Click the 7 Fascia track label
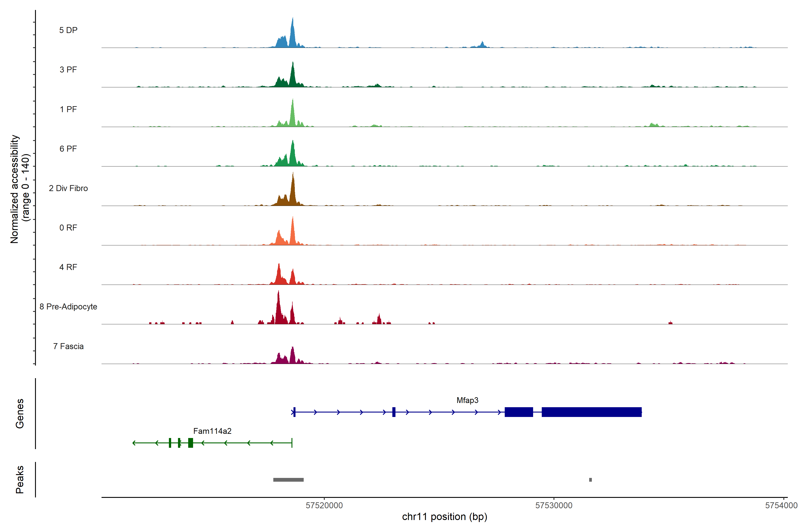 click(68, 346)
